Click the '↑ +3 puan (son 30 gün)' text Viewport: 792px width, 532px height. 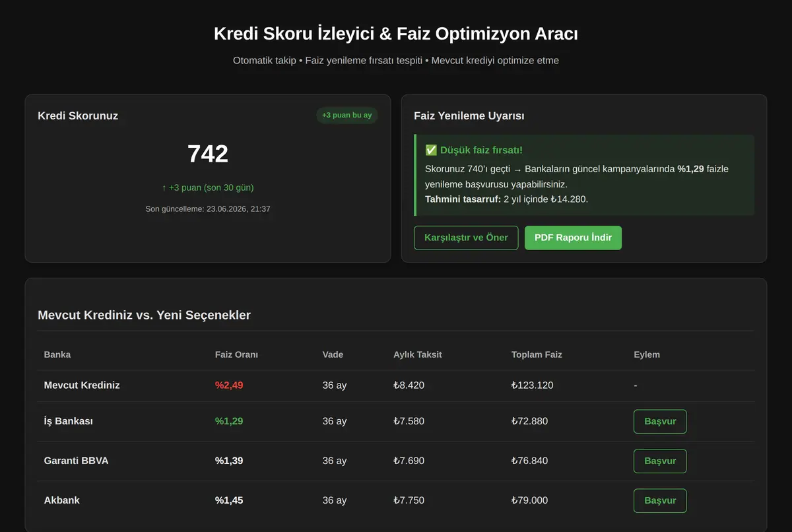208,187
